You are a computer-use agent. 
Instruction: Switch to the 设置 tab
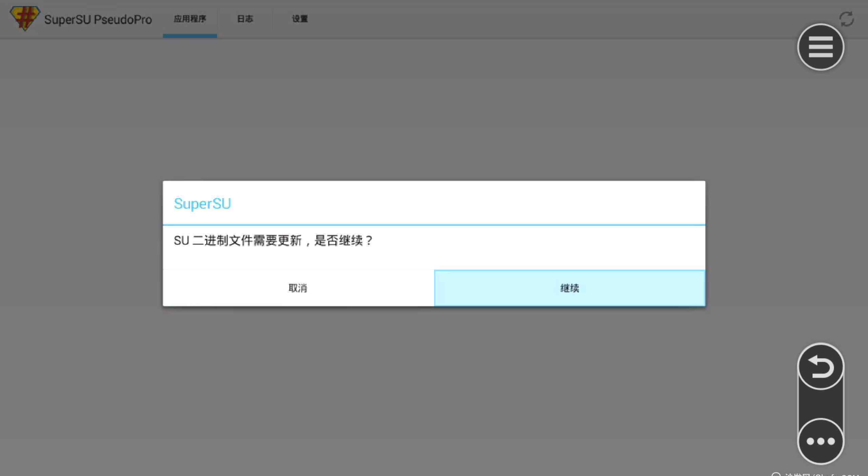pyautogui.click(x=300, y=19)
